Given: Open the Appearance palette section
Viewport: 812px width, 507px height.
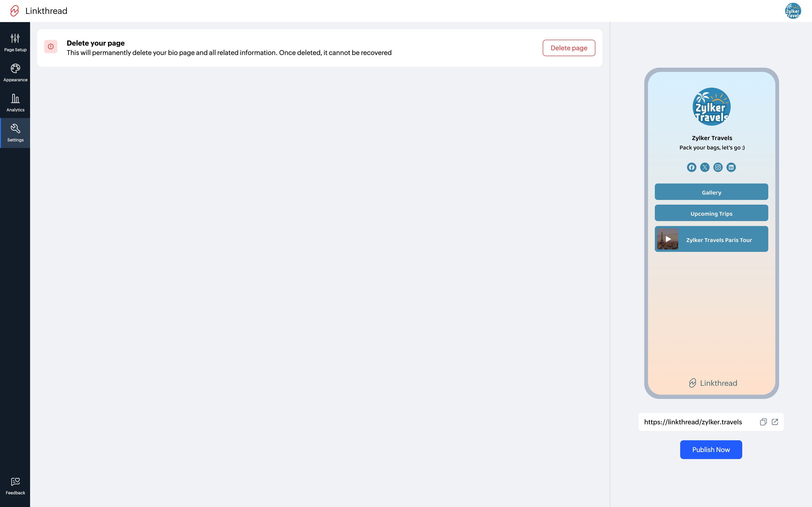Looking at the screenshot, I should [x=15, y=72].
